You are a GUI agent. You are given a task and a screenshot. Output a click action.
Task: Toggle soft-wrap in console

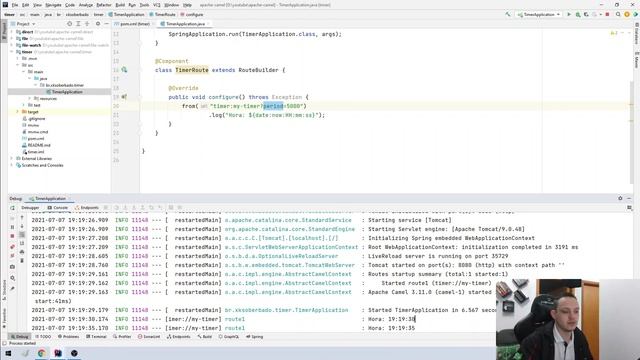22,235
